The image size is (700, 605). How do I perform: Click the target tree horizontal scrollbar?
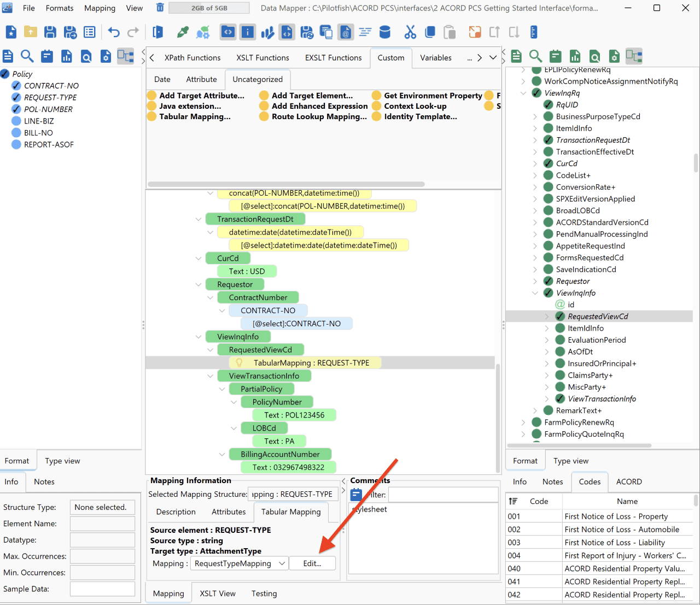(579, 445)
